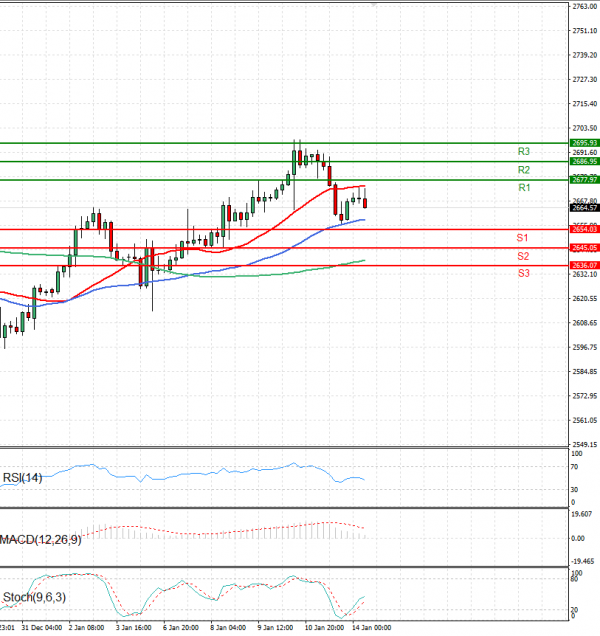The height and width of the screenshot is (636, 600).
Task: Select the S3 support label
Action: coord(522,273)
